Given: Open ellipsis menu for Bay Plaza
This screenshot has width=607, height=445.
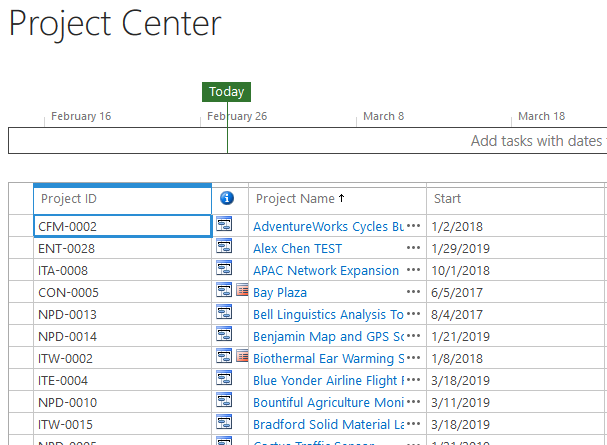Looking at the screenshot, I should point(413,292).
